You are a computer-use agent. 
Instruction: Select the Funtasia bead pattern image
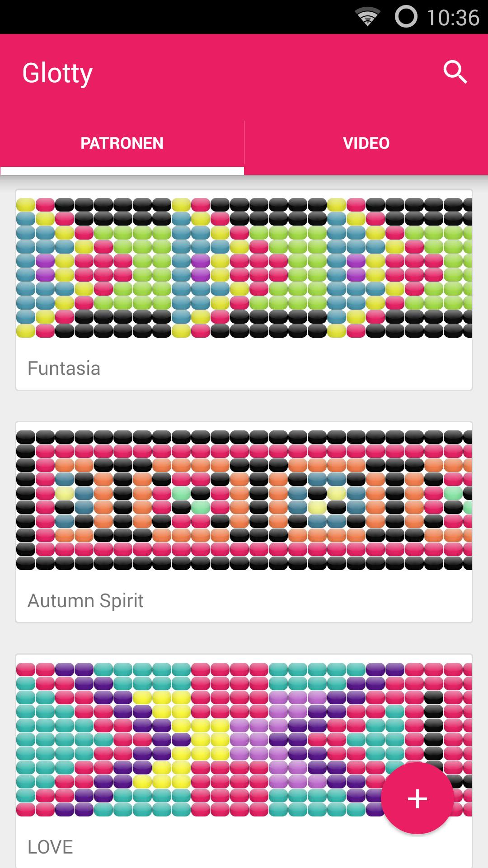244,268
